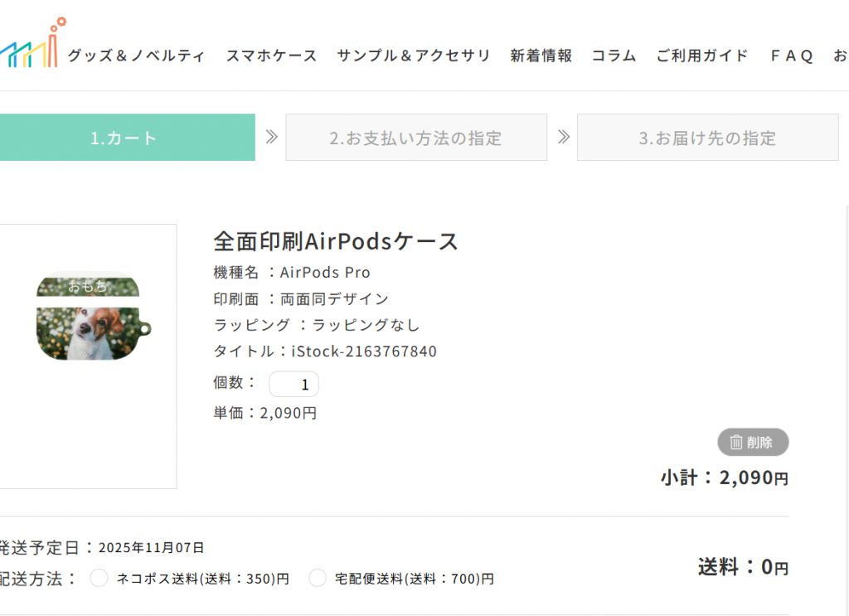View 新着情報 news page

[541, 56]
